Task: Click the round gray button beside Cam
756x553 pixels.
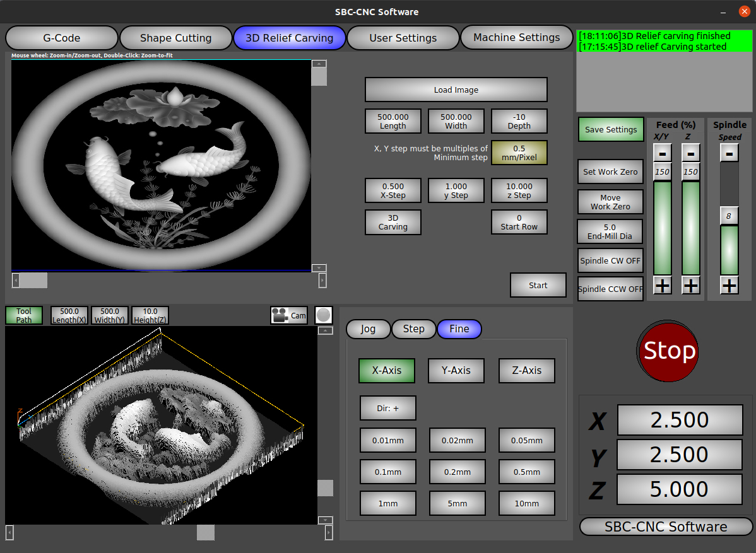Action: click(x=324, y=315)
